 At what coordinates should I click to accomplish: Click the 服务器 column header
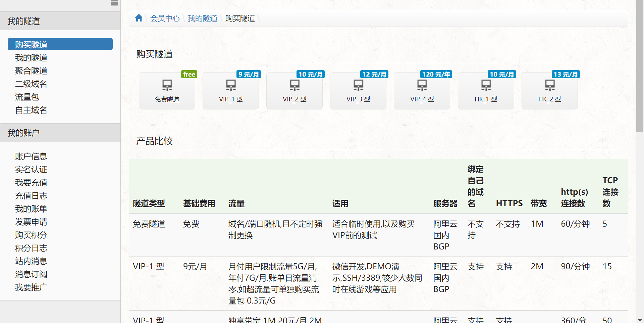(x=445, y=203)
